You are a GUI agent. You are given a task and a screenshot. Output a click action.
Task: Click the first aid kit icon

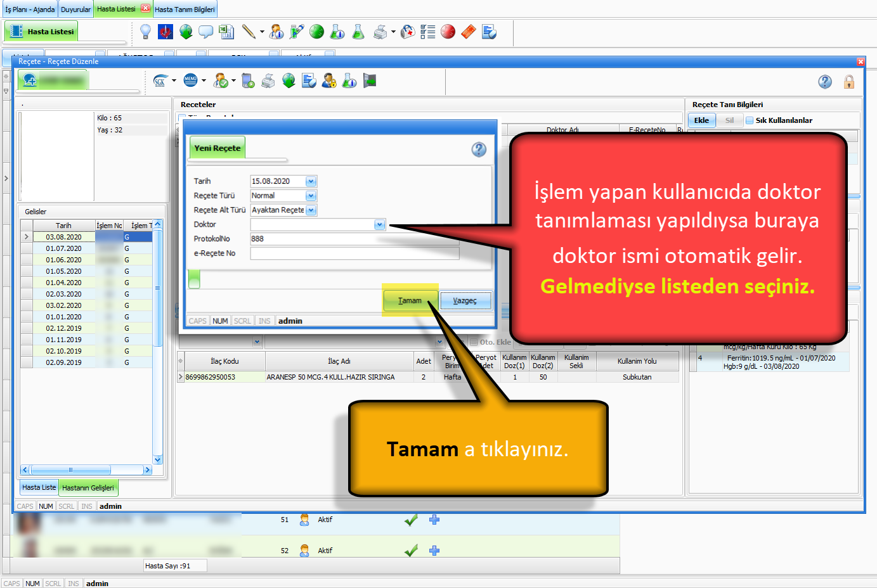point(408,31)
